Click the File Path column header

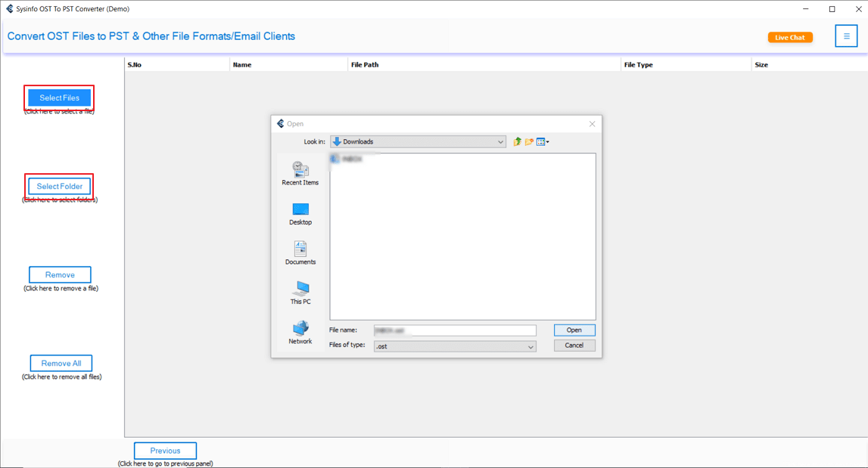click(484, 65)
